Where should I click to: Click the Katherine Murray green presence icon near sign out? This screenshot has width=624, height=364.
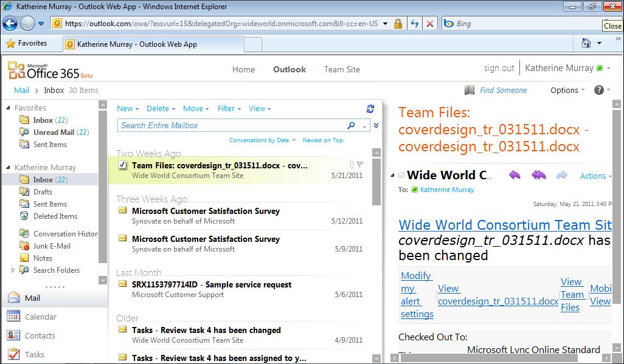tap(600, 69)
